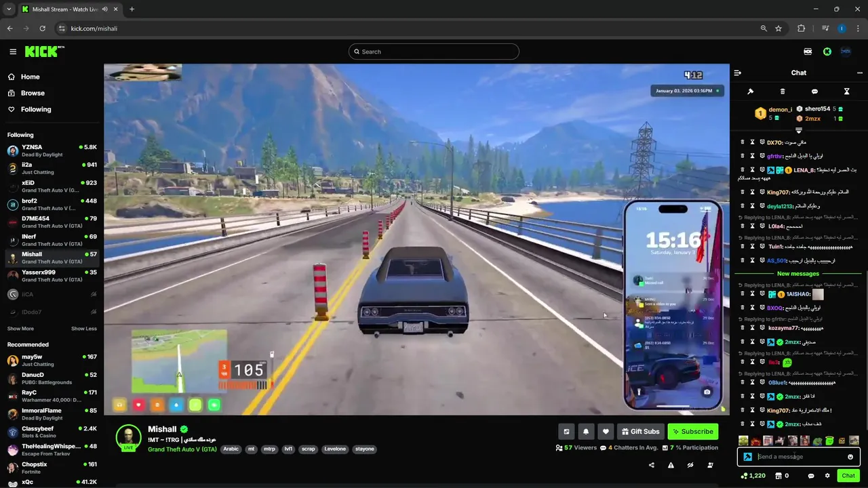868x488 pixels.
Task: Open the profile avatar in Kick top bar
Action: [x=846, y=52]
